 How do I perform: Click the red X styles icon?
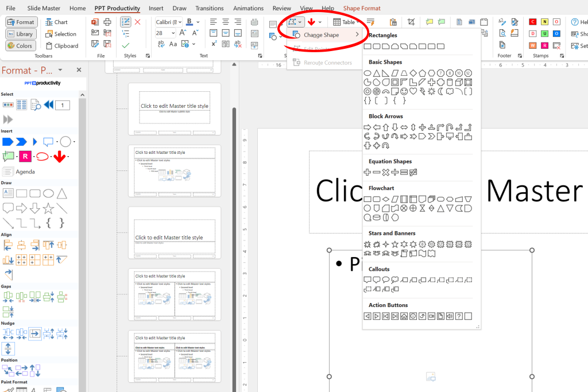click(138, 22)
